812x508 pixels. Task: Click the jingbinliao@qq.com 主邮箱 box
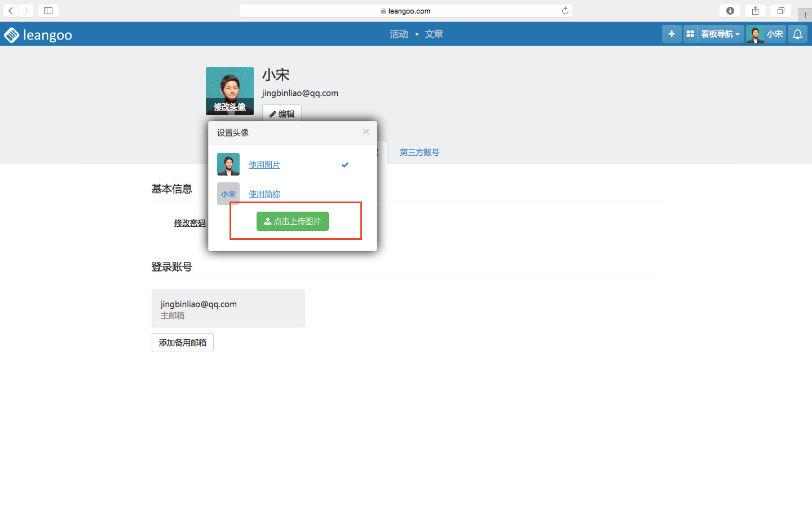[x=228, y=309]
